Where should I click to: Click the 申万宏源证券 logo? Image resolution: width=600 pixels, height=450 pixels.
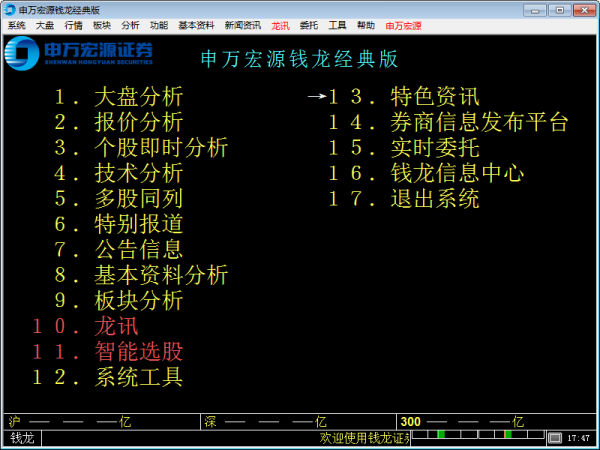click(78, 53)
